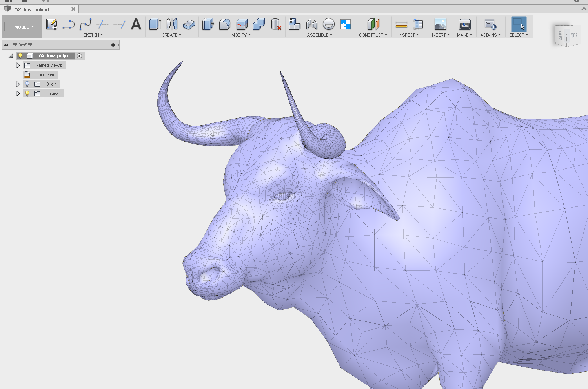The image size is (588, 389).
Task: Collapse the Browser panel with double arrows
Action: [x=6, y=45]
